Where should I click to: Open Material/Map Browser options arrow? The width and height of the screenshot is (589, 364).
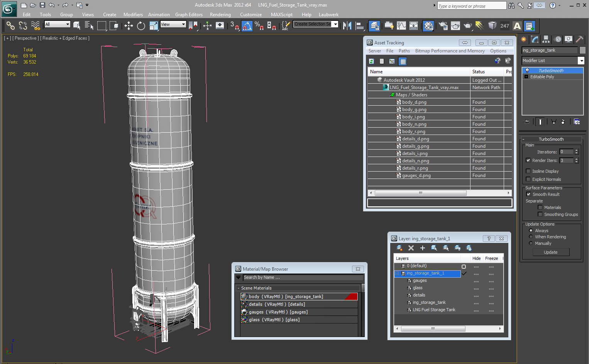[x=239, y=277]
